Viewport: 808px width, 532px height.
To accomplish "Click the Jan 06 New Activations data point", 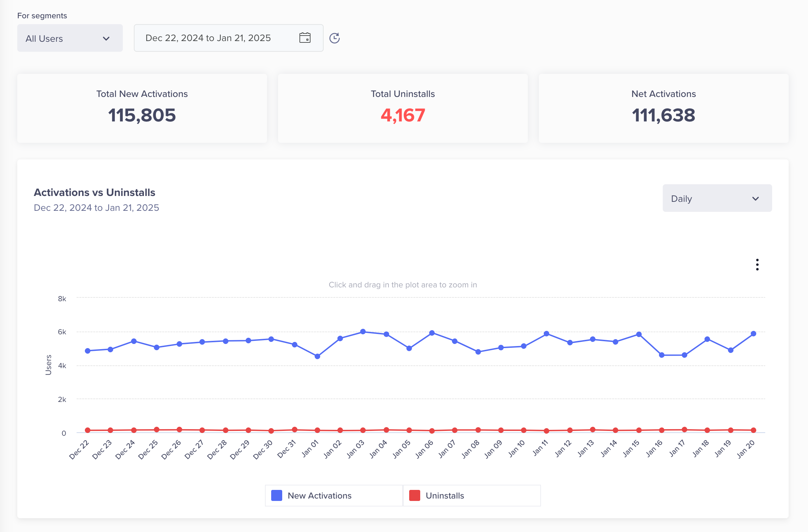I will coord(432,333).
